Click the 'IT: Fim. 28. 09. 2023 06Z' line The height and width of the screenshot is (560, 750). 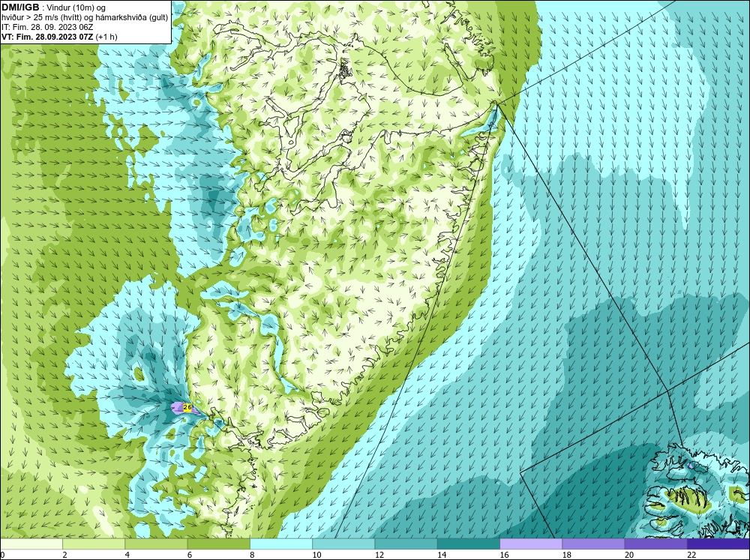point(47,27)
